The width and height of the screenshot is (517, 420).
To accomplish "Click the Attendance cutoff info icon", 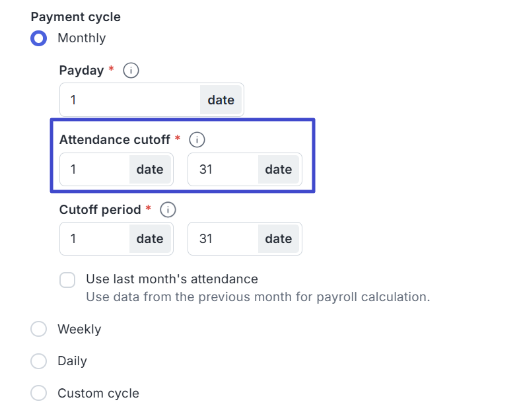I will pos(197,139).
